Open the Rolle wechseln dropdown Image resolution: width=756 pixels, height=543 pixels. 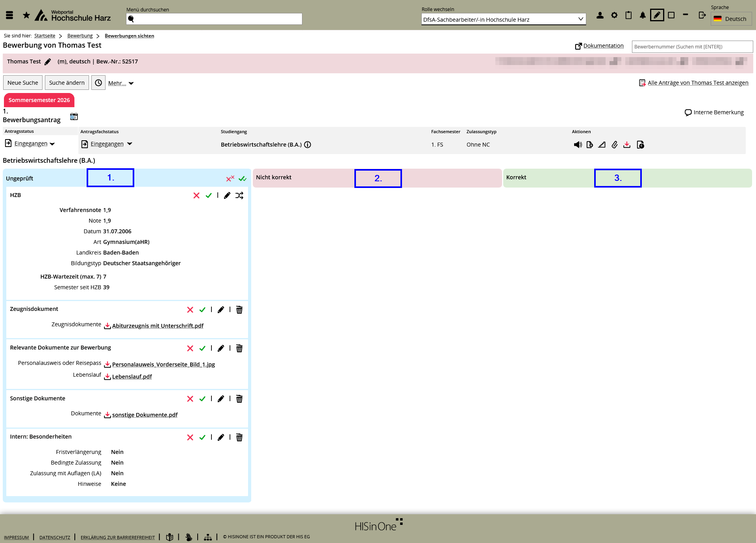pyautogui.click(x=503, y=19)
